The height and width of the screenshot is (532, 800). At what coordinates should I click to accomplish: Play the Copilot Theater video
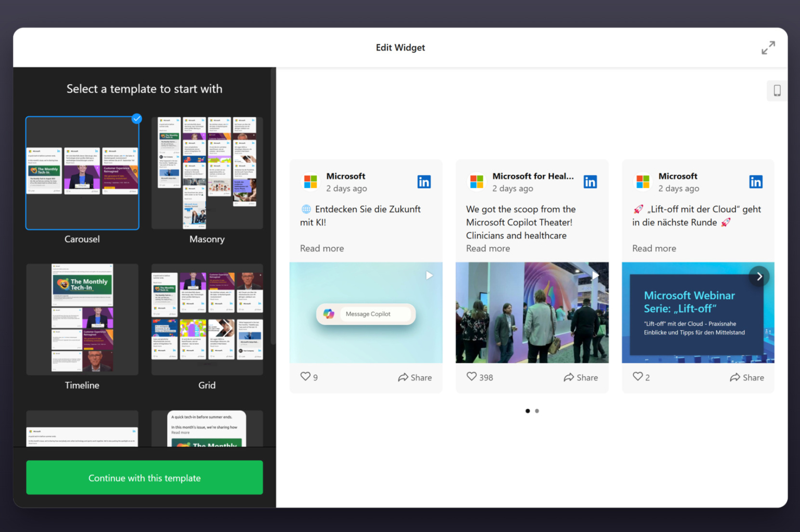(595, 275)
